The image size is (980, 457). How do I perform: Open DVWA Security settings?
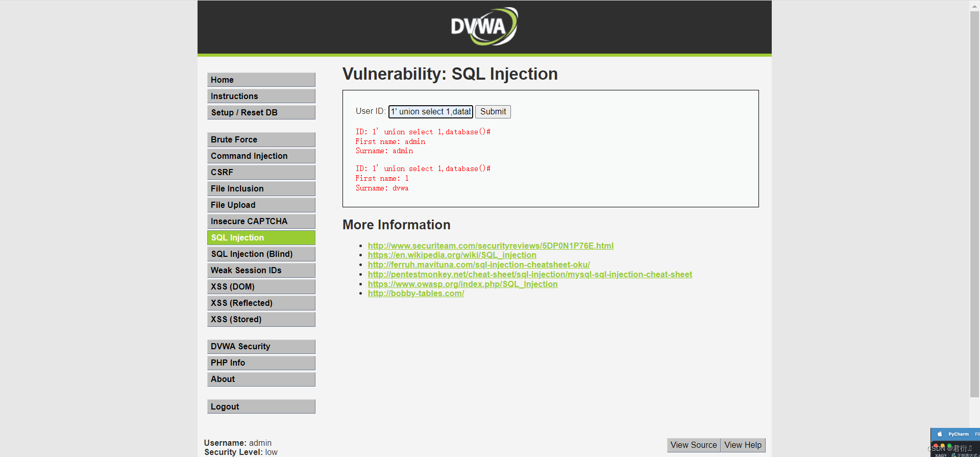261,346
